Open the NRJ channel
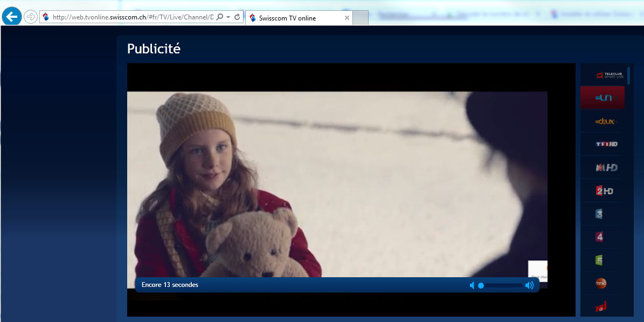Viewport: 644px width, 322px height. click(600, 307)
